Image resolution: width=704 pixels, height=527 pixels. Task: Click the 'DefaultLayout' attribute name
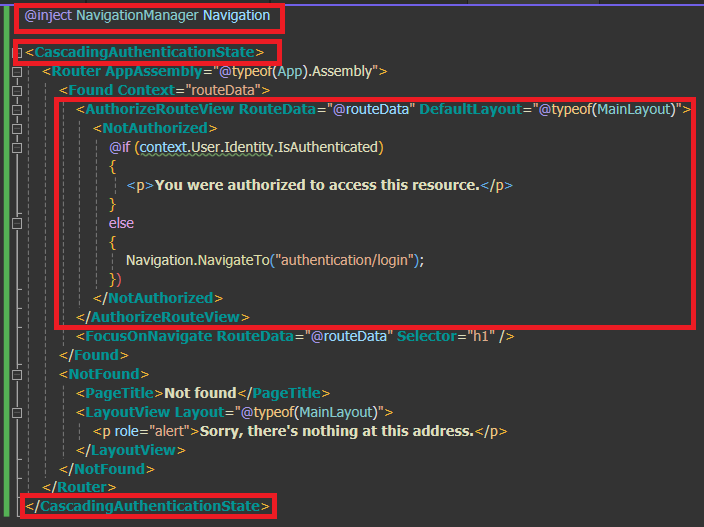click(x=471, y=109)
